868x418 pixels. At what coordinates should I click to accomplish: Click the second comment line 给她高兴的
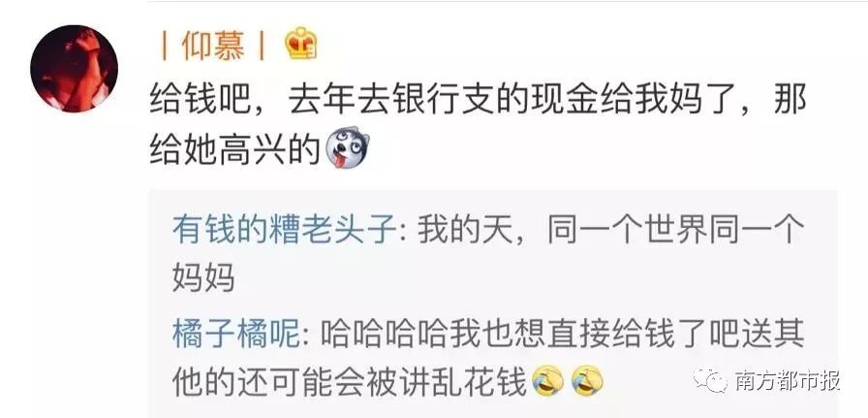coord(235,148)
